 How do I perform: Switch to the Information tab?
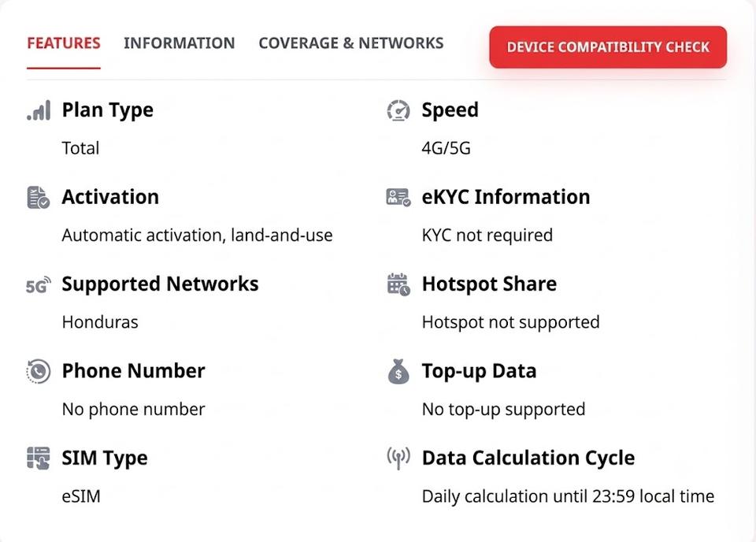pos(180,43)
